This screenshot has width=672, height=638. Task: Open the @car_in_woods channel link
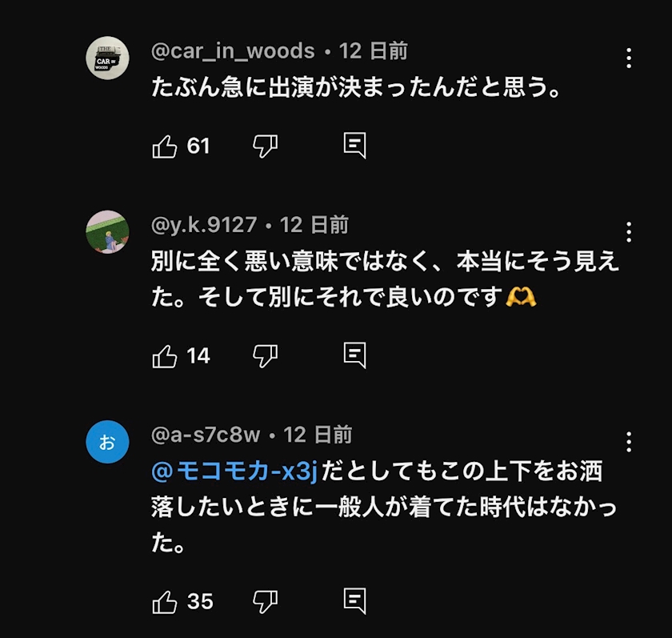(233, 51)
